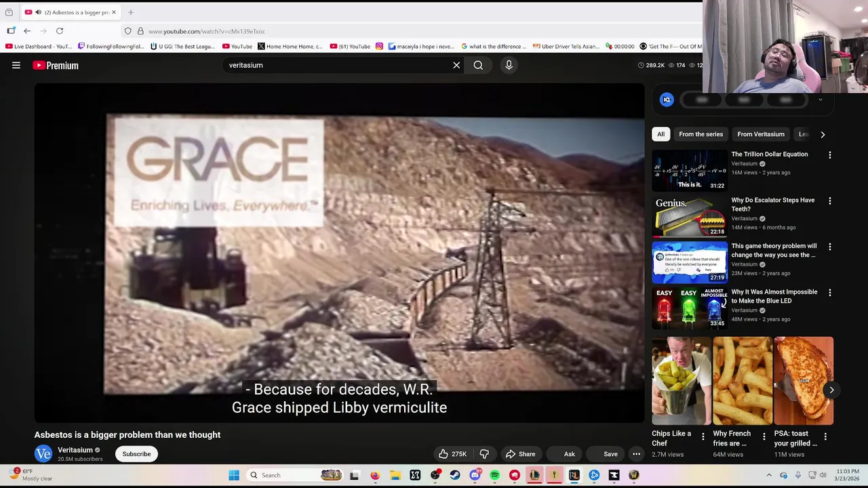Viewport: 868px width, 488px height.
Task: Show hidden system tray icons
Action: click(768, 475)
